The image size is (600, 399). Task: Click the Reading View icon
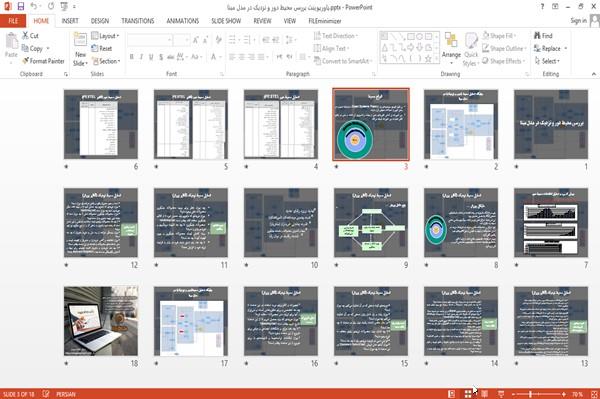[484, 394]
